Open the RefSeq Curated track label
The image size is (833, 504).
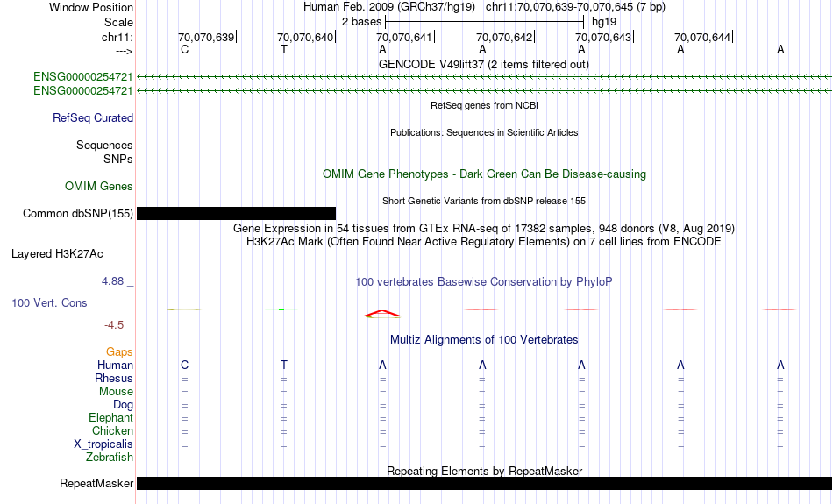[x=93, y=118]
